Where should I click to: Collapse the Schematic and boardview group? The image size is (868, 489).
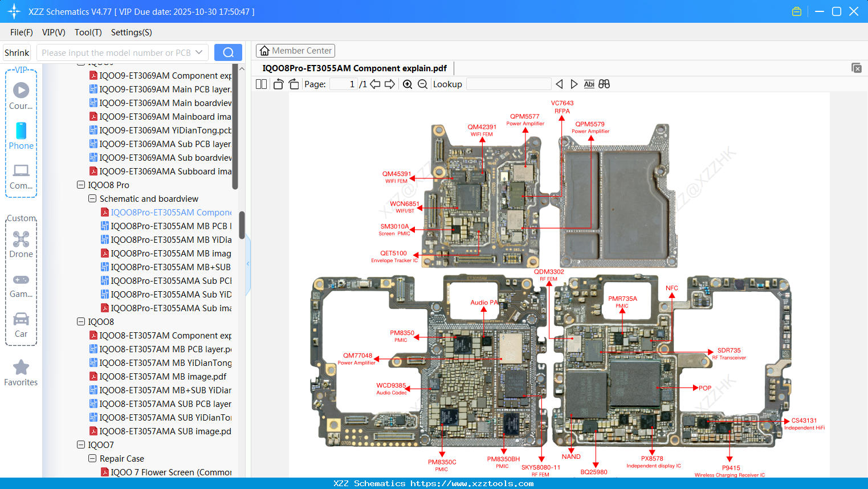coord(92,198)
